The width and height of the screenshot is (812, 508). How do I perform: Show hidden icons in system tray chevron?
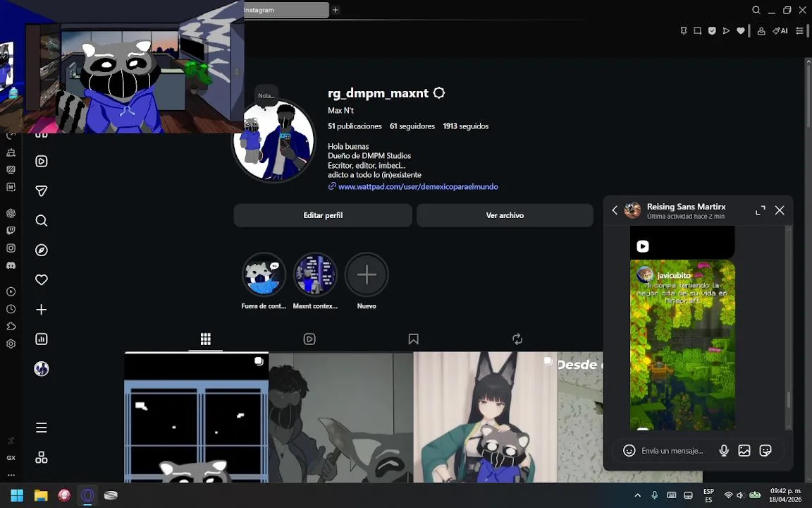click(637, 495)
